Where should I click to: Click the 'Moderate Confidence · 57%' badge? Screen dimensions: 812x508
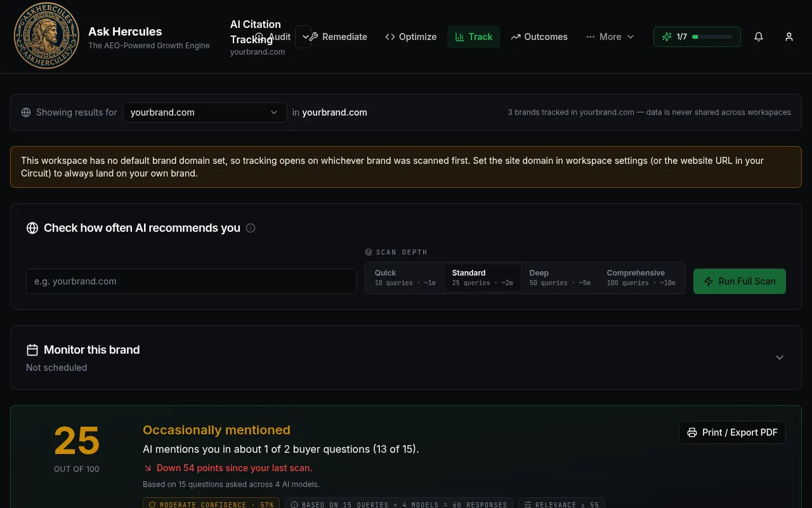pos(211,504)
